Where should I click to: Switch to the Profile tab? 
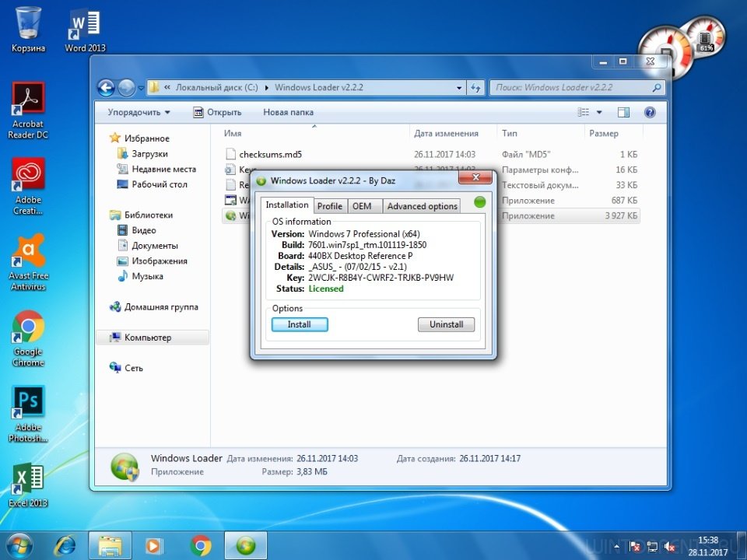tap(329, 206)
